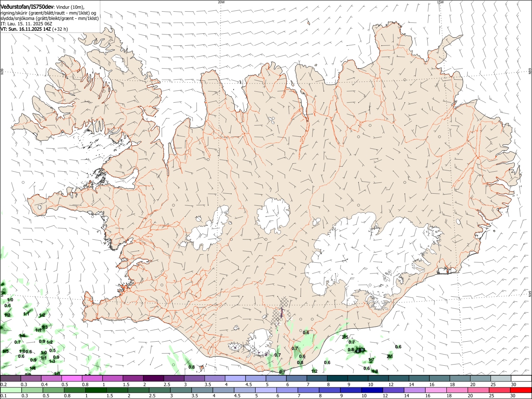The height and width of the screenshot is (399, 532).
Task: Click the '1.4' precipitation value in southwest sea
Action: (x=32, y=368)
